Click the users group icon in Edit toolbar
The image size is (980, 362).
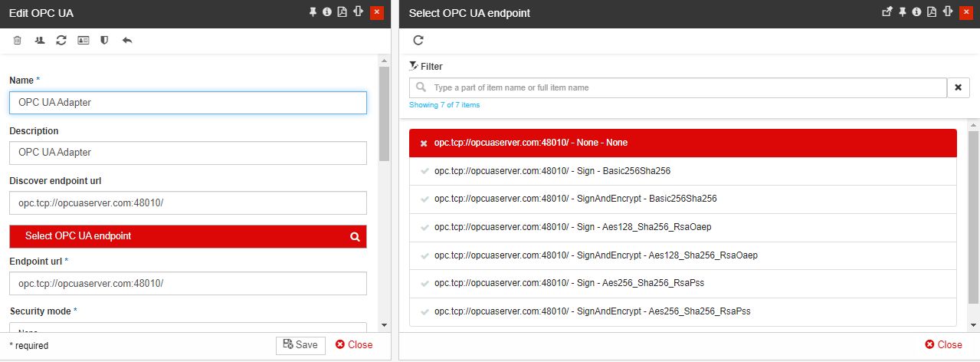pos(39,40)
